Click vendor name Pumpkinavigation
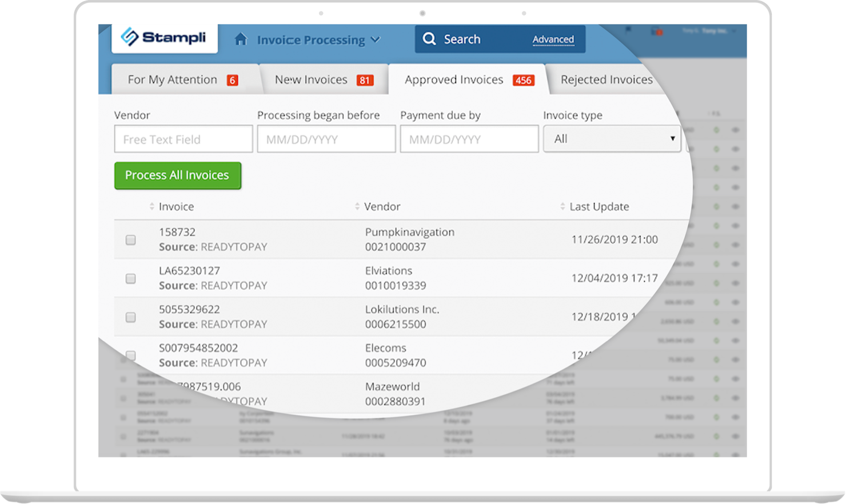This screenshot has height=504, width=846. [410, 232]
